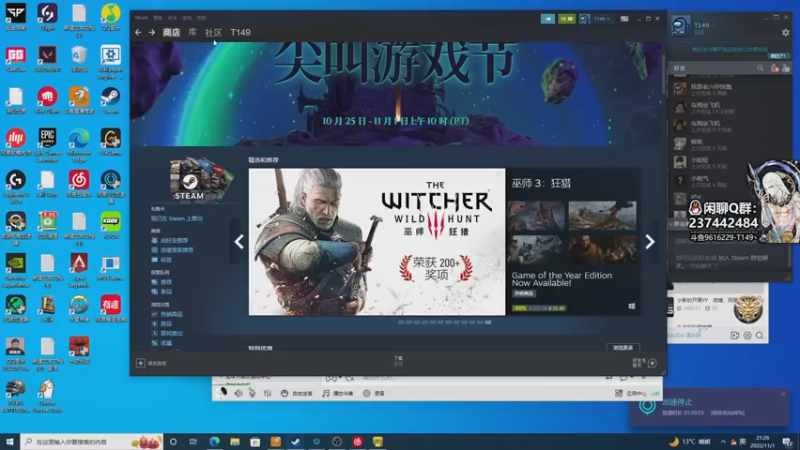This screenshot has width=800, height=450.
Task: Open the T149 account dropdown in Steam header
Action: (602, 19)
